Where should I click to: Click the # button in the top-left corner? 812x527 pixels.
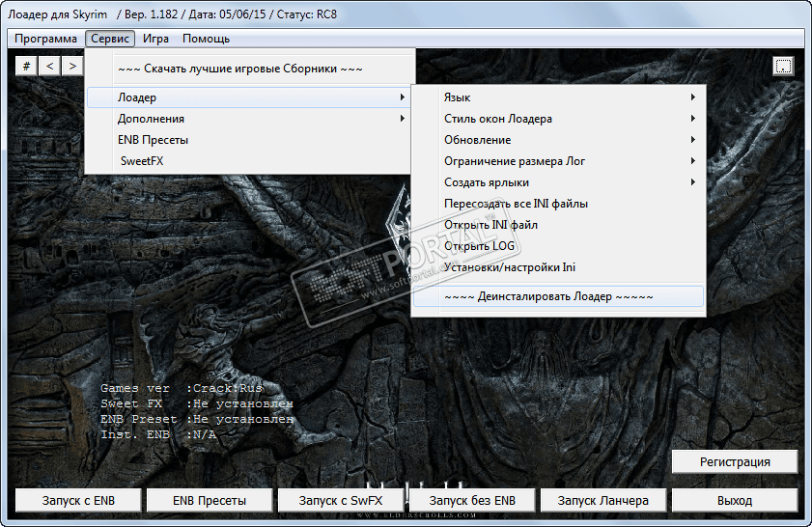(x=26, y=67)
